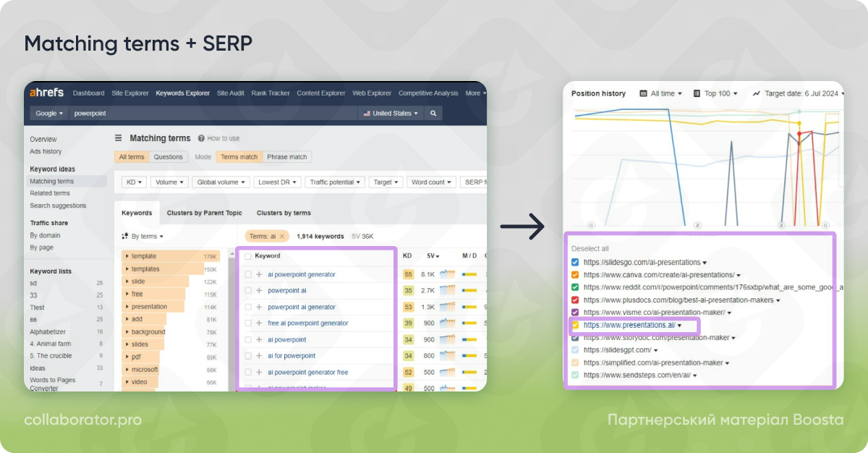
Task: Click the grouping icon beside By terms
Action: tap(124, 236)
